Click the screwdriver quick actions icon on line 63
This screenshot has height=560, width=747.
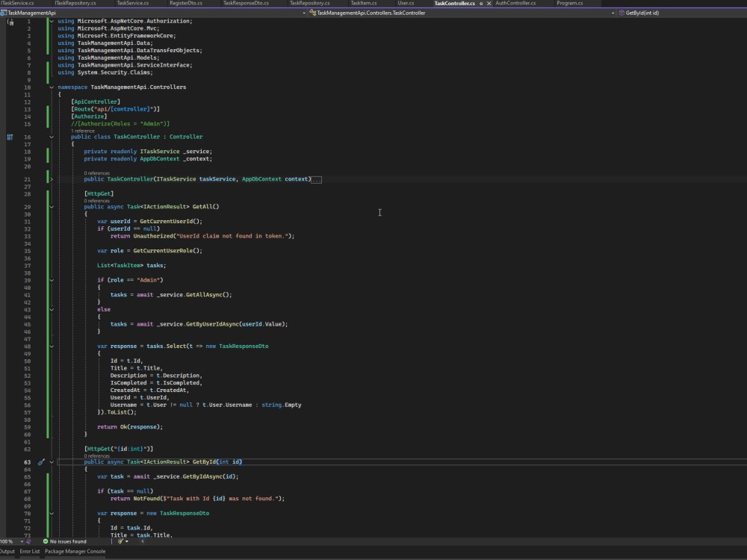click(41, 462)
